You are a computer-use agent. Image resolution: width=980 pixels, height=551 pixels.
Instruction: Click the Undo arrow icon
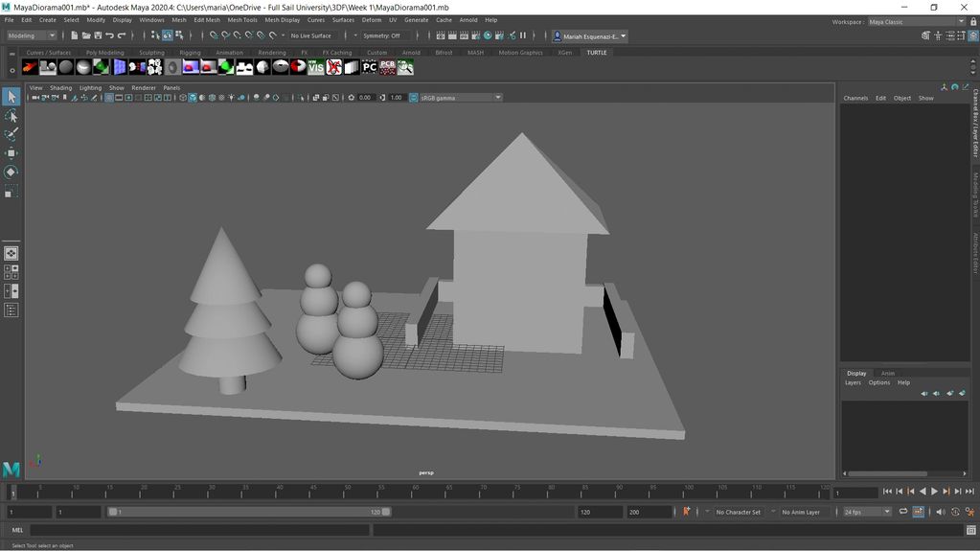click(x=109, y=35)
